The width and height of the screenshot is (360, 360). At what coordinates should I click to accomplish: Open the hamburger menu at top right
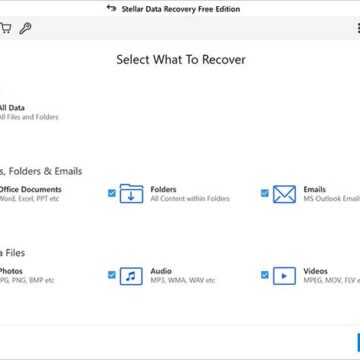tap(358, 28)
